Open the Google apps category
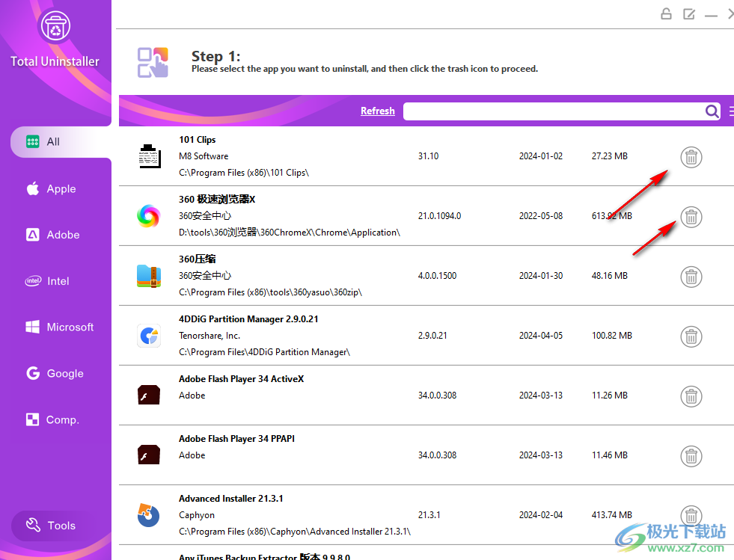The image size is (734, 560). (55, 373)
